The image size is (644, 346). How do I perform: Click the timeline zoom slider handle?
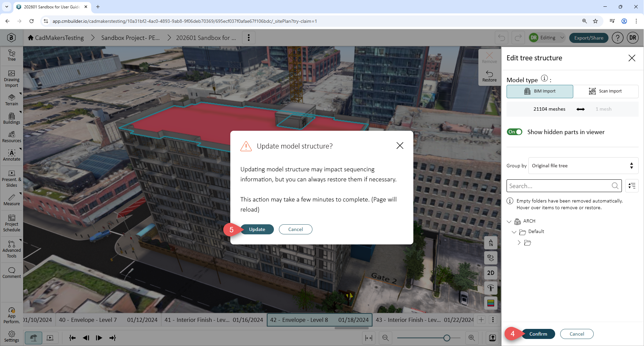click(447, 338)
